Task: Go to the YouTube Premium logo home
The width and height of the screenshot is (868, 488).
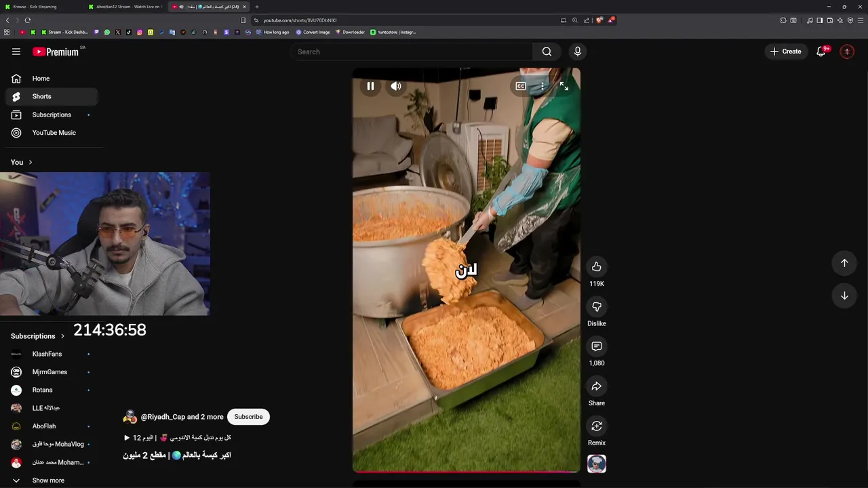Action: (56, 52)
